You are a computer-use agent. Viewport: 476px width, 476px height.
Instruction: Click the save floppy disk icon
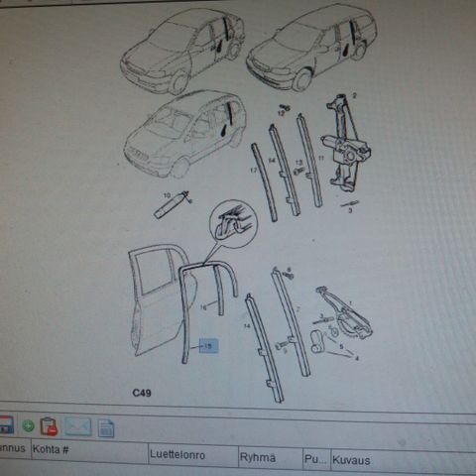pos(6,424)
